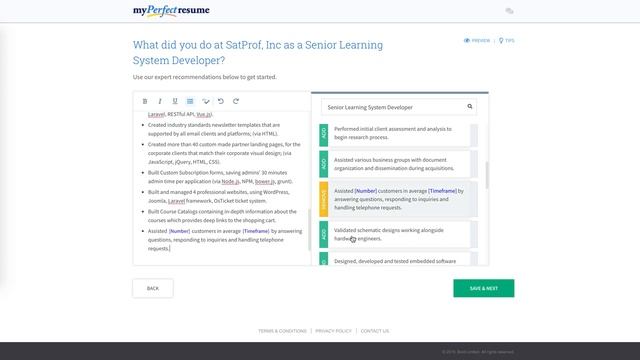Remove the 'Assisted [Number] customers' suggestion

pos(324,199)
